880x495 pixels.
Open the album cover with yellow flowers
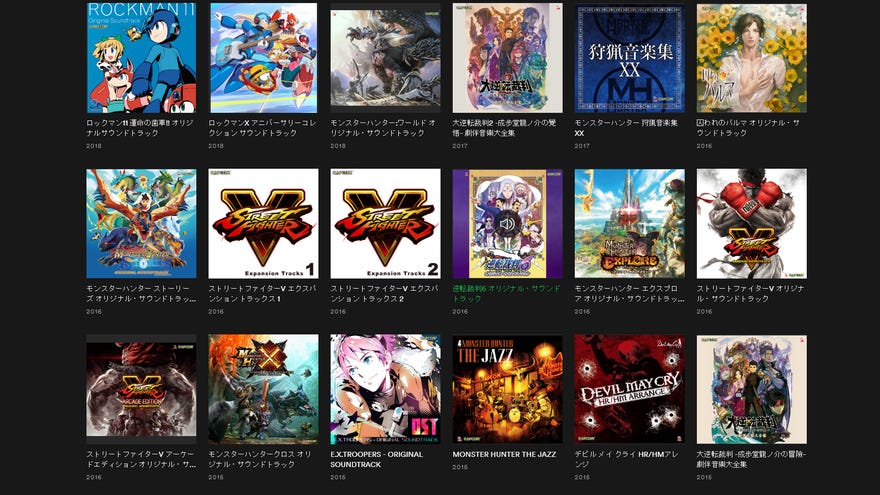(x=752, y=58)
